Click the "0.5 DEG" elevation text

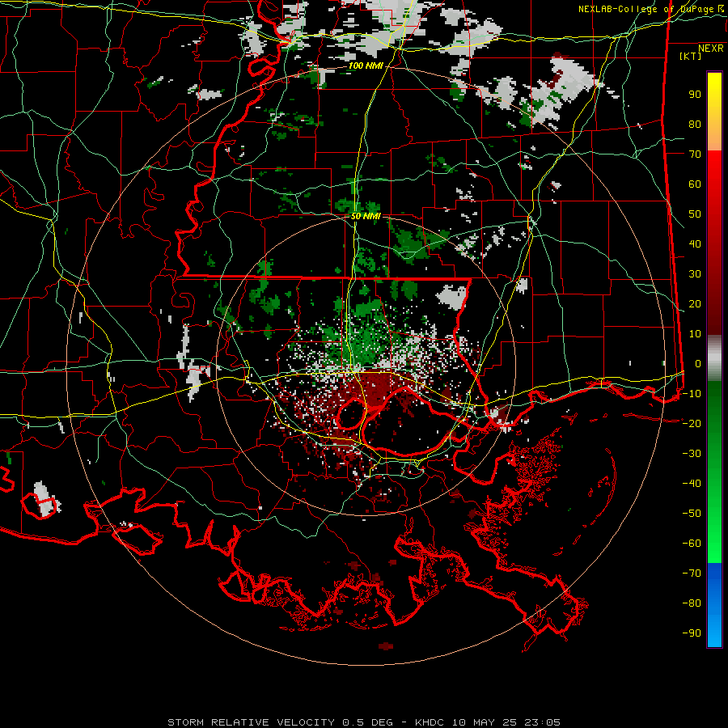coord(367,722)
